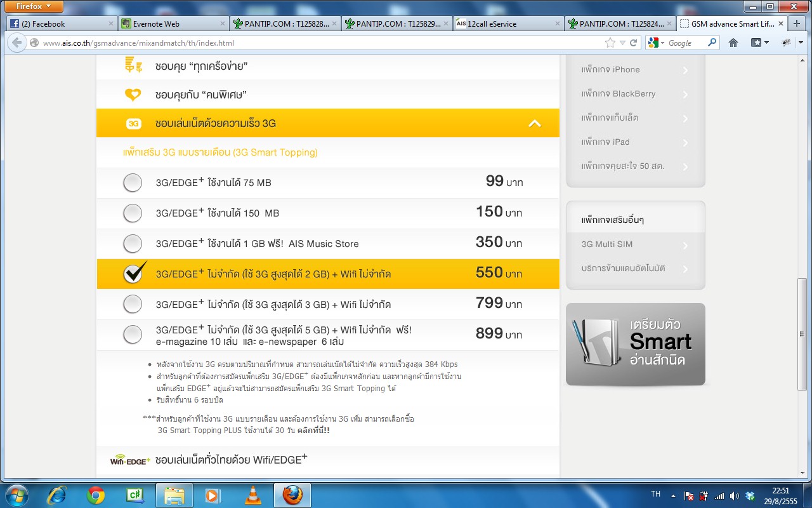Open the bookmarks menu button

(x=760, y=43)
